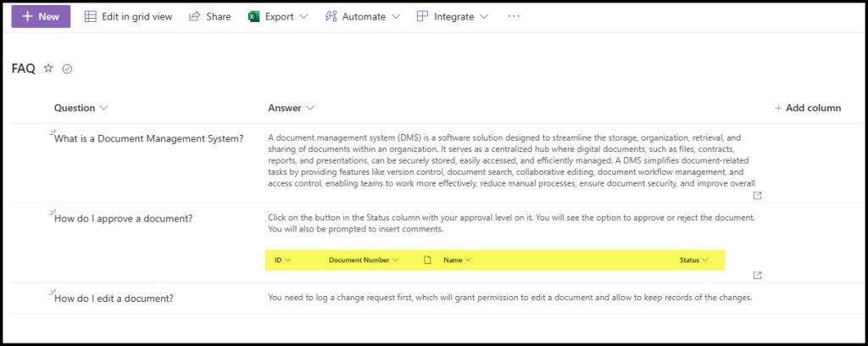Open expand icon on approve answer
Screen dimensions: 868x346
pyautogui.click(x=757, y=275)
